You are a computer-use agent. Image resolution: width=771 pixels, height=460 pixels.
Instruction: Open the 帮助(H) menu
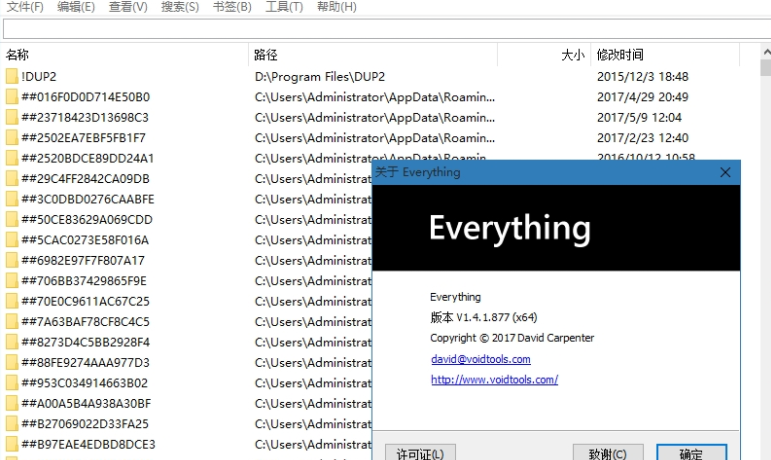(x=337, y=7)
